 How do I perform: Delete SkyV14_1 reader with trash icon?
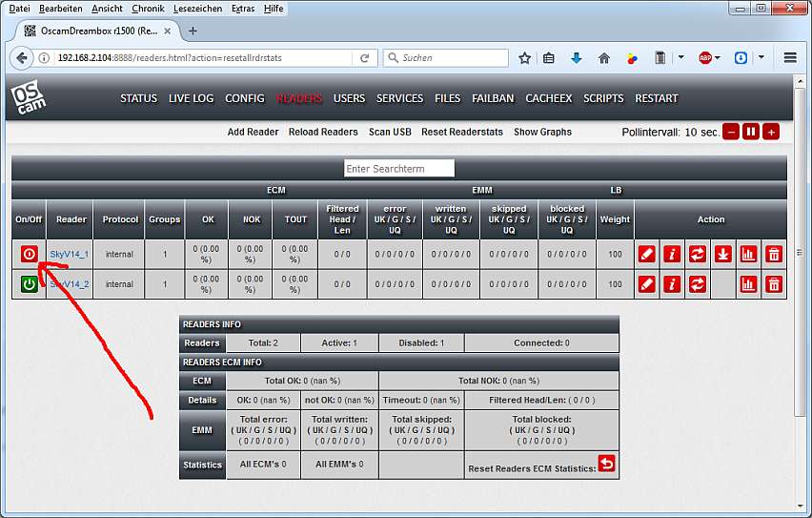(x=773, y=255)
